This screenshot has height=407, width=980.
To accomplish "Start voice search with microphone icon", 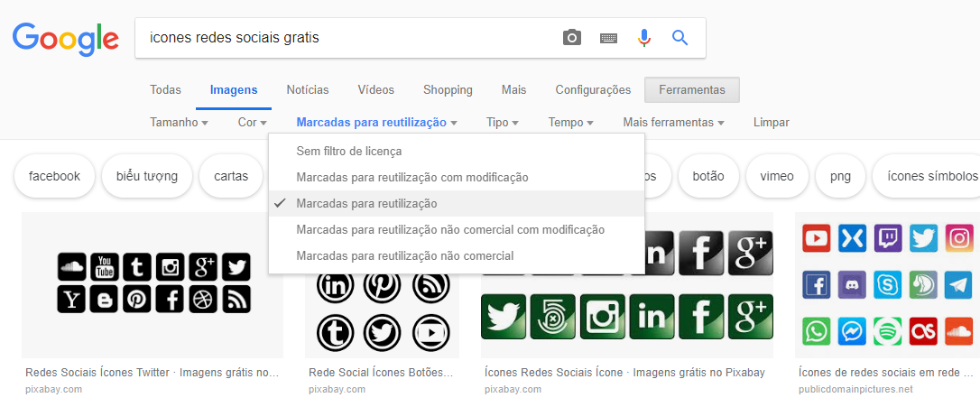I will [x=643, y=38].
